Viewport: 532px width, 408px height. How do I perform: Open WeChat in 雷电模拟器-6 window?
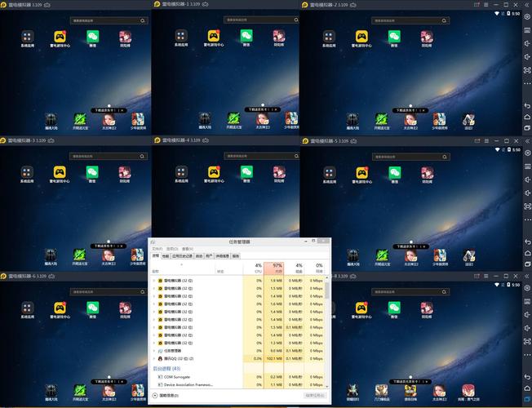93,308
